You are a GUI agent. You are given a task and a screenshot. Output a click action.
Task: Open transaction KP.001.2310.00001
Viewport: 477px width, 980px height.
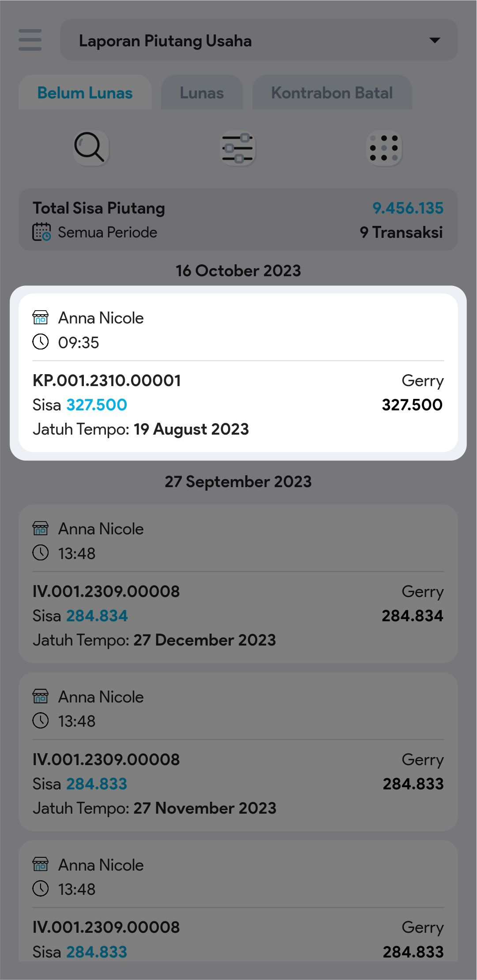click(107, 380)
